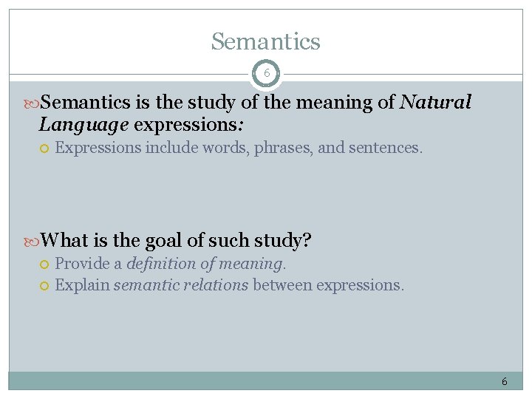Click the italic word 'Natural'
Image resolution: width=532 pixels, height=399 pixels.
click(x=435, y=103)
